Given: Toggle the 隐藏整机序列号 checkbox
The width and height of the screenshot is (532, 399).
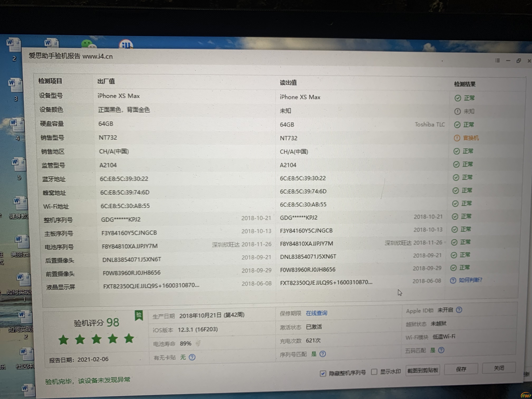Looking at the screenshot, I should [x=323, y=374].
